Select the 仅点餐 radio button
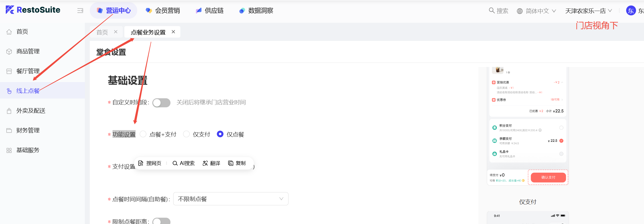 coord(220,134)
